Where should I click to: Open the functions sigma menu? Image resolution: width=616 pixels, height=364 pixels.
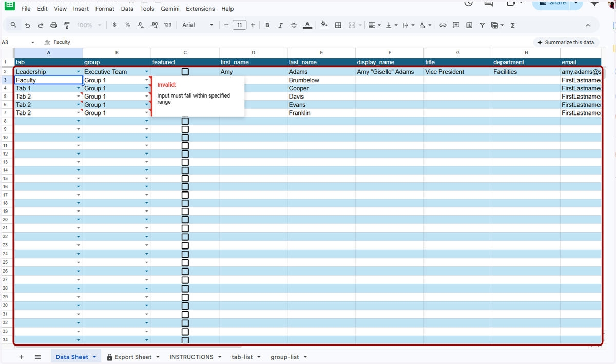point(512,25)
